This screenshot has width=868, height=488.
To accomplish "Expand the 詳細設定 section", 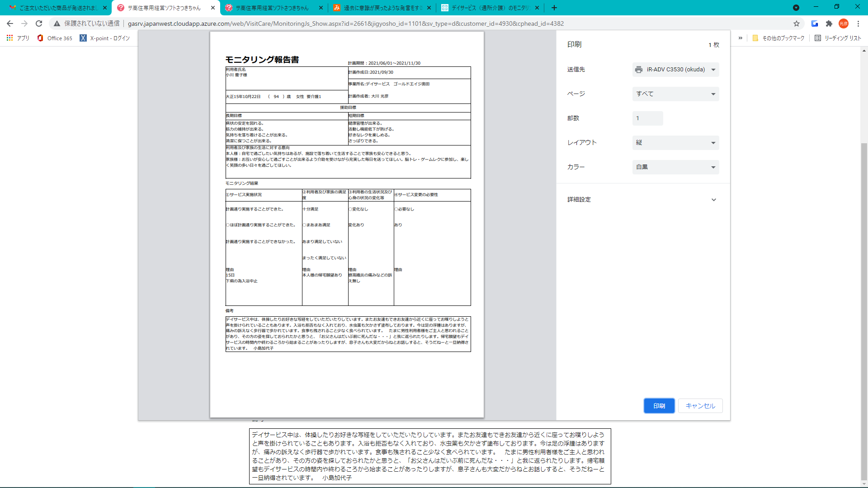I will point(642,200).
